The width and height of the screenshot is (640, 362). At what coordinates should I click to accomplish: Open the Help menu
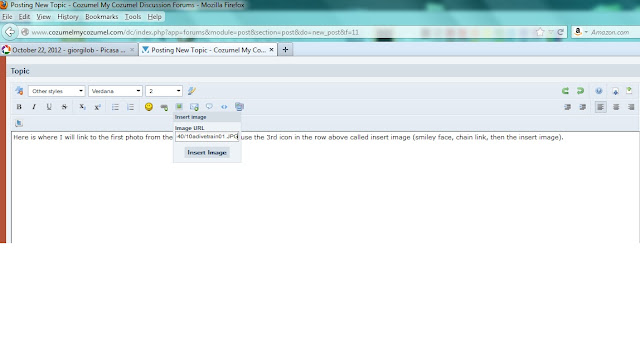click(x=154, y=17)
